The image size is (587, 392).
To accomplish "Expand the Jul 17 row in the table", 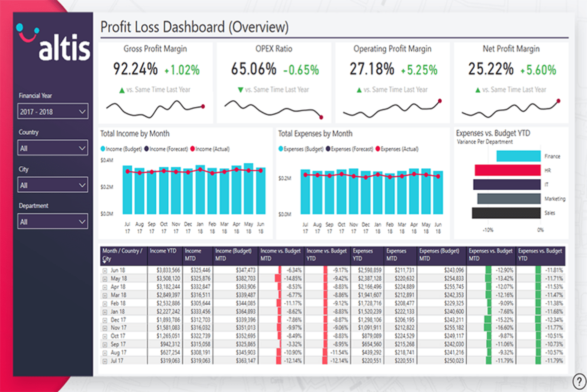I will tap(105, 361).
